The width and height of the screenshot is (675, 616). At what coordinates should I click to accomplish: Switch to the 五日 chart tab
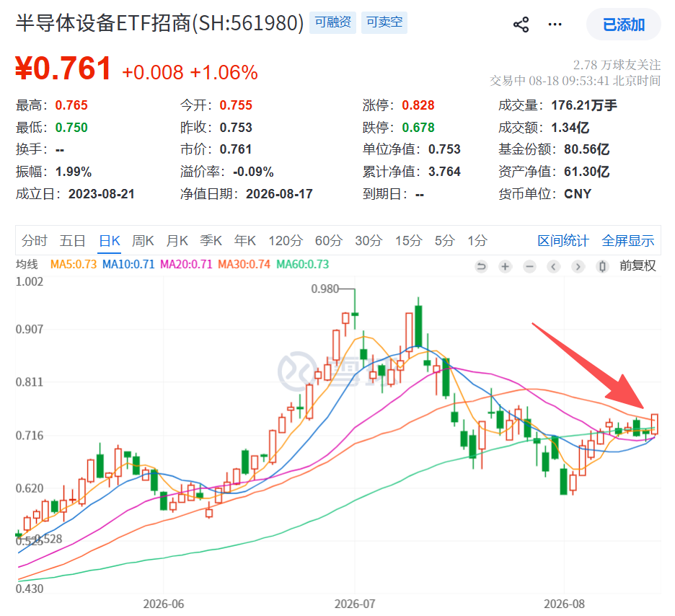point(72,241)
